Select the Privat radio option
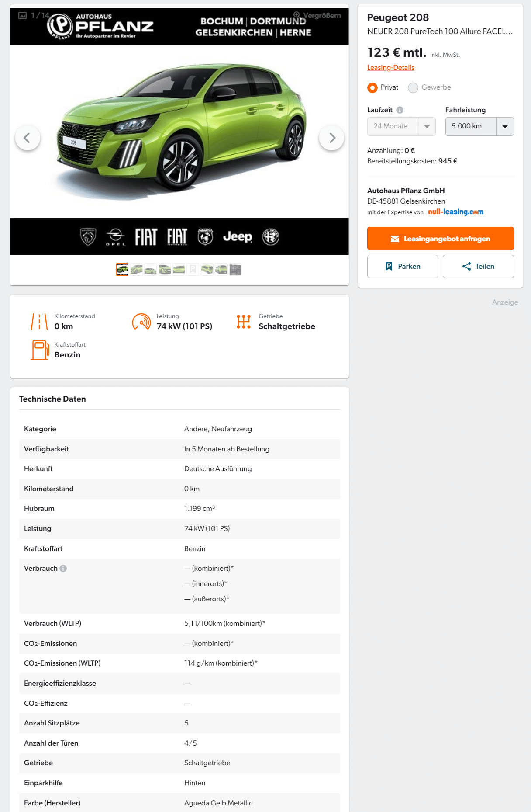 (x=372, y=88)
